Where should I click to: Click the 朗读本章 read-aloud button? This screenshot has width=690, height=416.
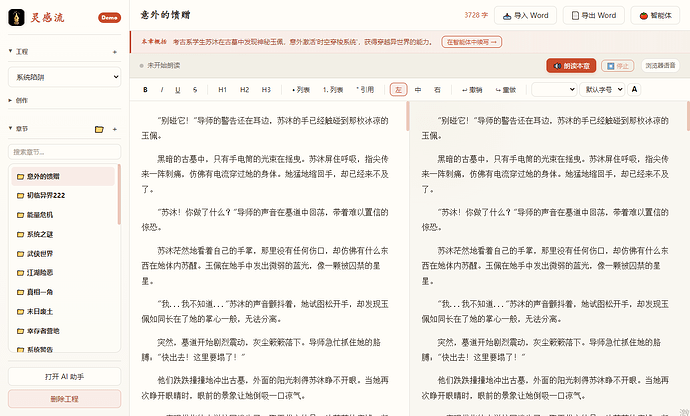click(x=571, y=66)
